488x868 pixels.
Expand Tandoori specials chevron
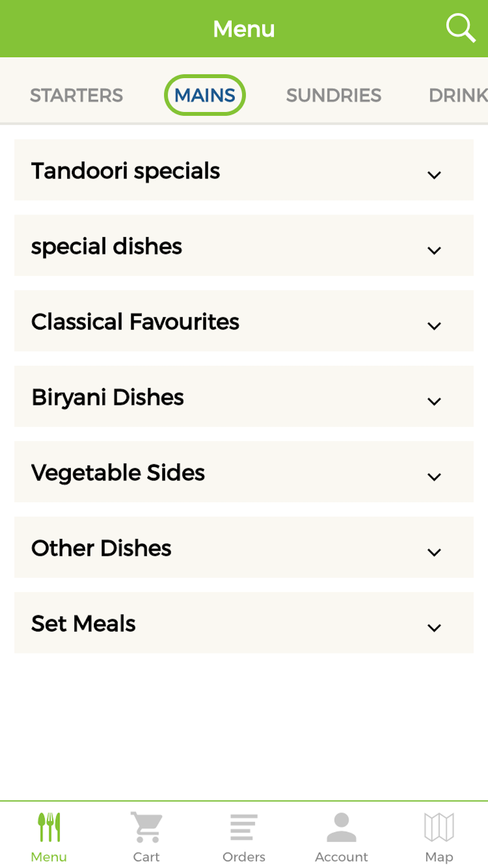pos(434,175)
